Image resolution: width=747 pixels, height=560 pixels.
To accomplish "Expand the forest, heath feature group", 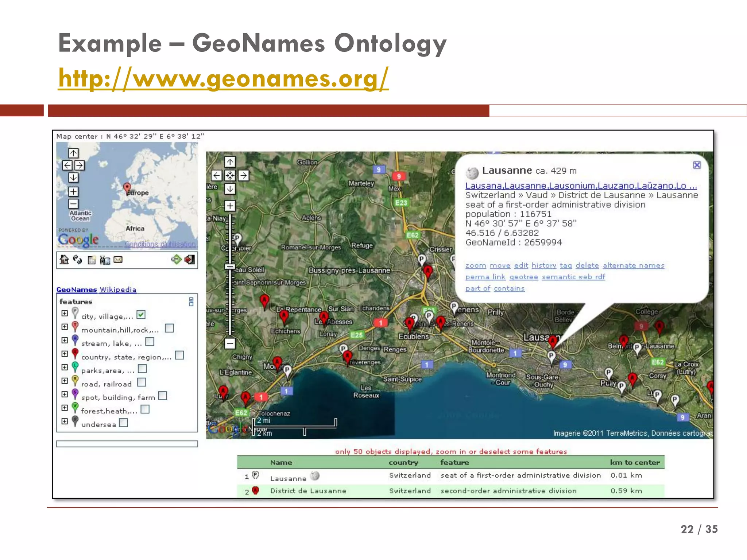I will 65,408.
